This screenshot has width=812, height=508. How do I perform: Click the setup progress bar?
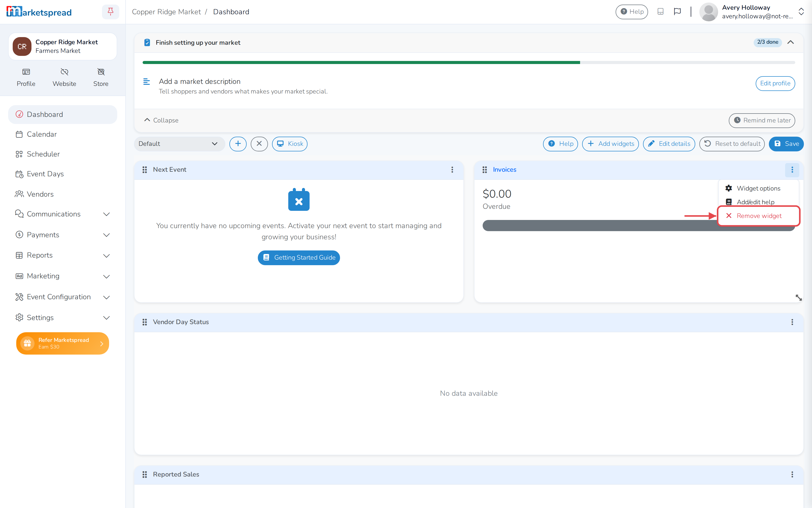pyautogui.click(x=468, y=62)
